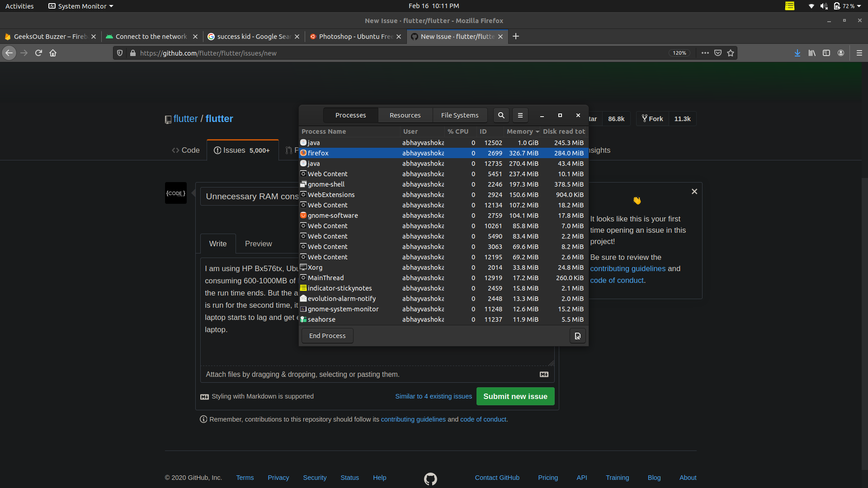The width and height of the screenshot is (868, 488).
Task: Open System Monitor's hamburger menu icon
Action: tap(520, 115)
